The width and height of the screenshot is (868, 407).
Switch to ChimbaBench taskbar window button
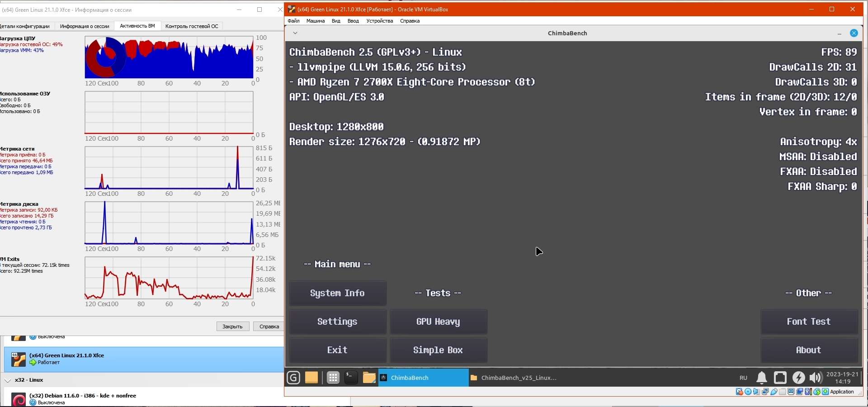click(423, 378)
